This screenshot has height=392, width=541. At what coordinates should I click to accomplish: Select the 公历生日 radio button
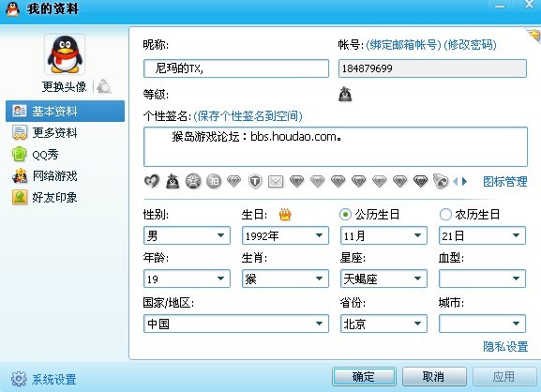pyautogui.click(x=345, y=215)
